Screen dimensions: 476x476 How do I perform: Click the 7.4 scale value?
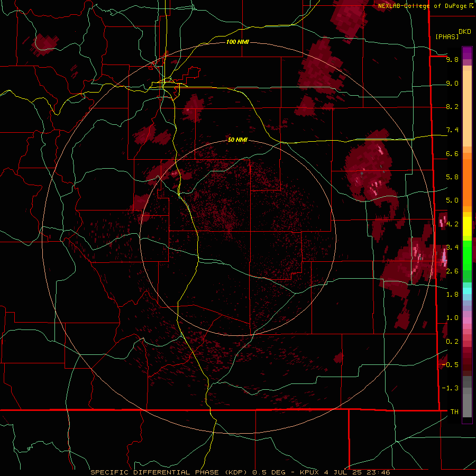(452, 130)
